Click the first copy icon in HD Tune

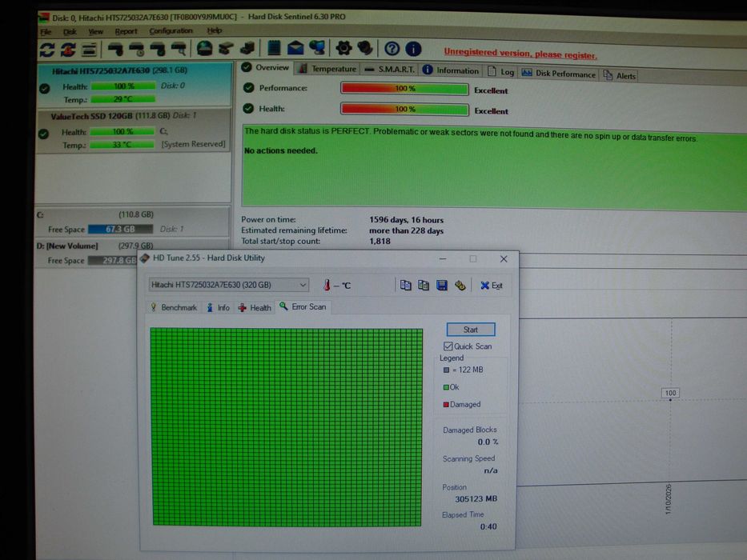405,285
